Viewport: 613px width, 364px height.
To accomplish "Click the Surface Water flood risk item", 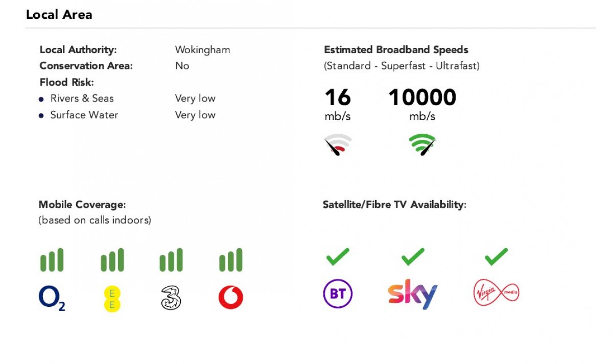I will tap(84, 115).
